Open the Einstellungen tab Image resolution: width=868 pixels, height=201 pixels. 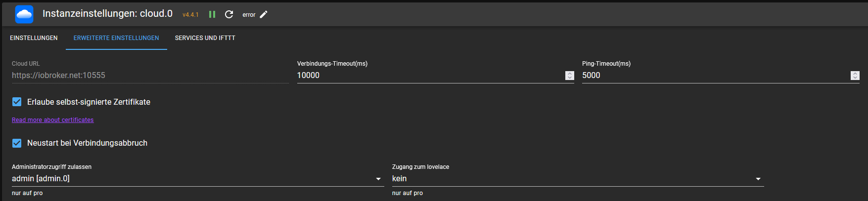click(34, 38)
